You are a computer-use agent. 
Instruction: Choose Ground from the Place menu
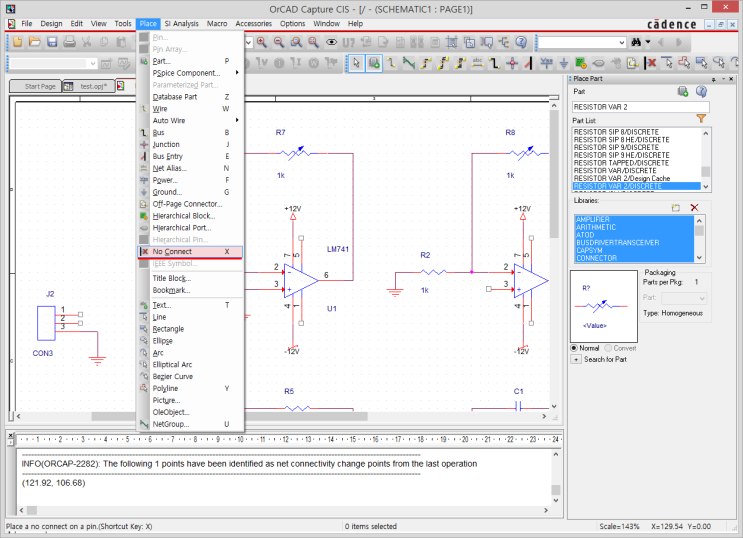tap(191, 192)
